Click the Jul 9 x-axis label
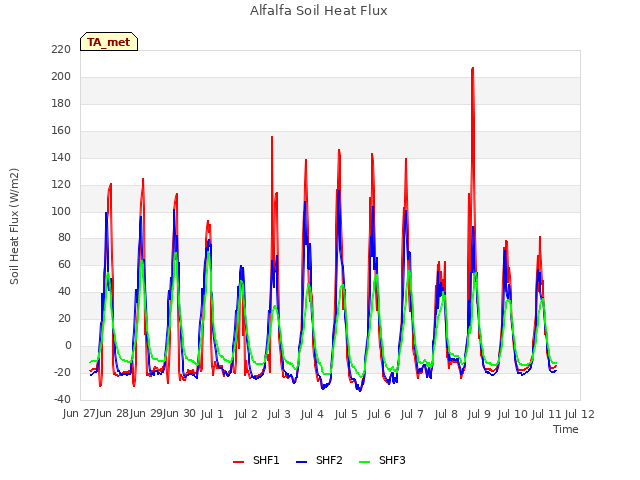 (x=479, y=414)
